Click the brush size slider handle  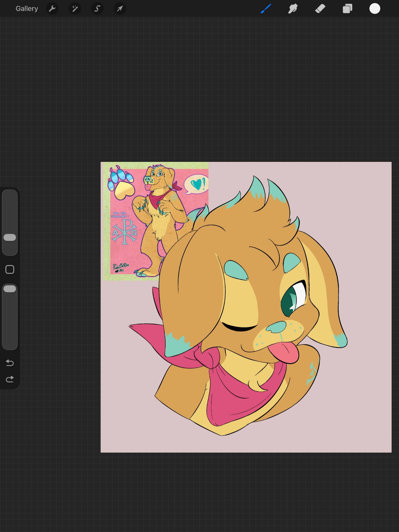[x=10, y=238]
